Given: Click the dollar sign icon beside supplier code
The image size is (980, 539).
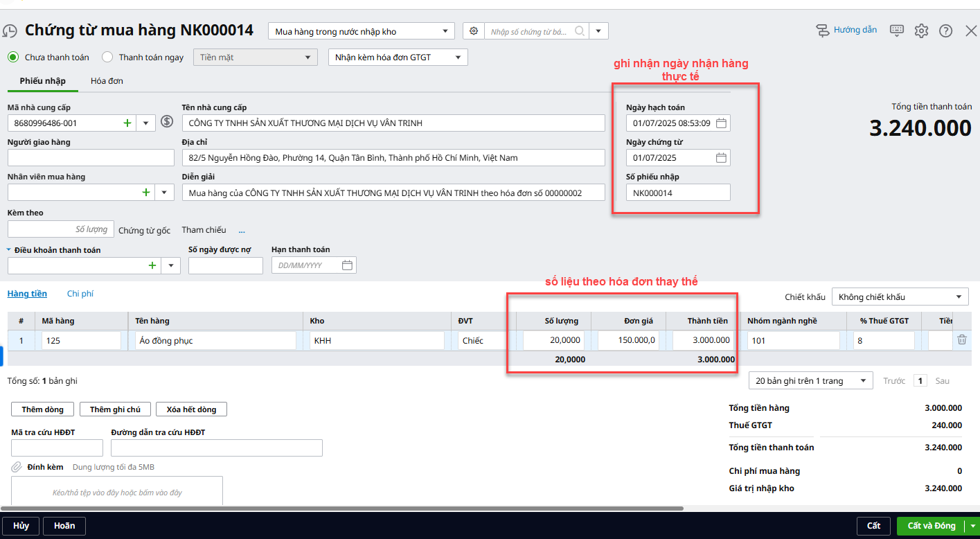Looking at the screenshot, I should tap(166, 122).
